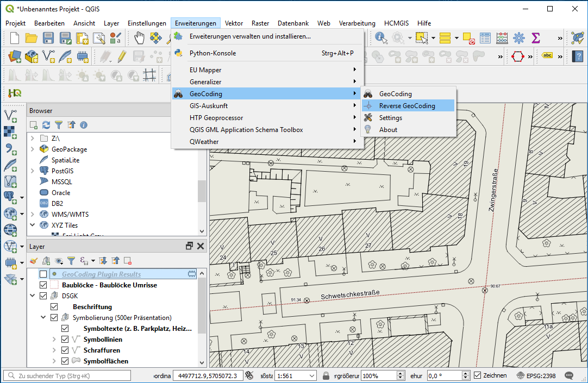Click Erweiterungen verwalten und installieren
Screen dimensions: 588x383
267,36
